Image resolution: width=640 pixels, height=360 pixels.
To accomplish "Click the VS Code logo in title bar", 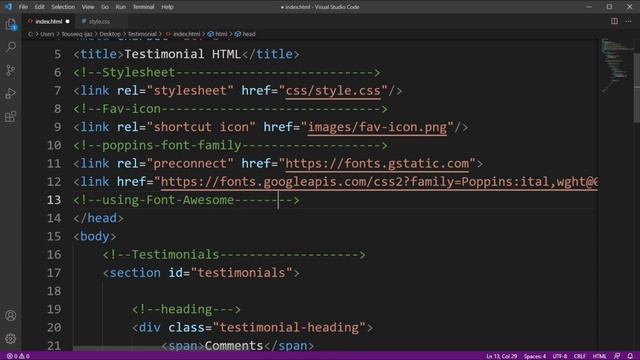I will click(8, 7).
